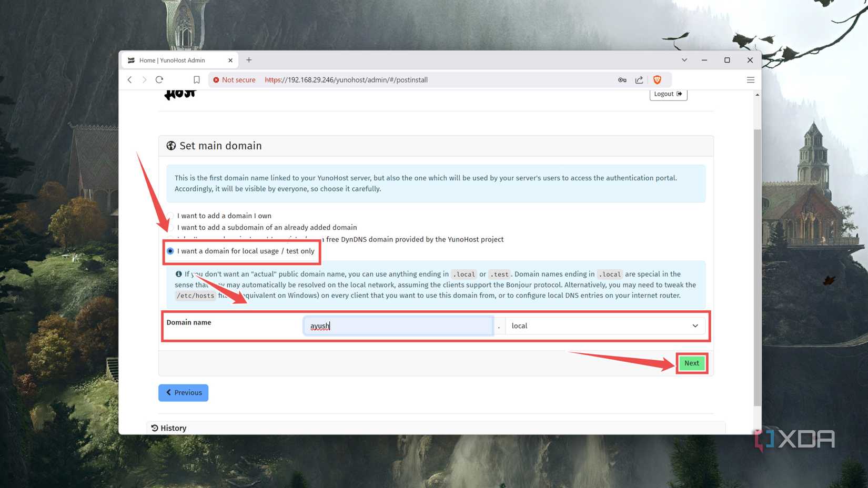The height and width of the screenshot is (488, 868).
Task: Reload the page with the refresh icon
Action: click(159, 80)
